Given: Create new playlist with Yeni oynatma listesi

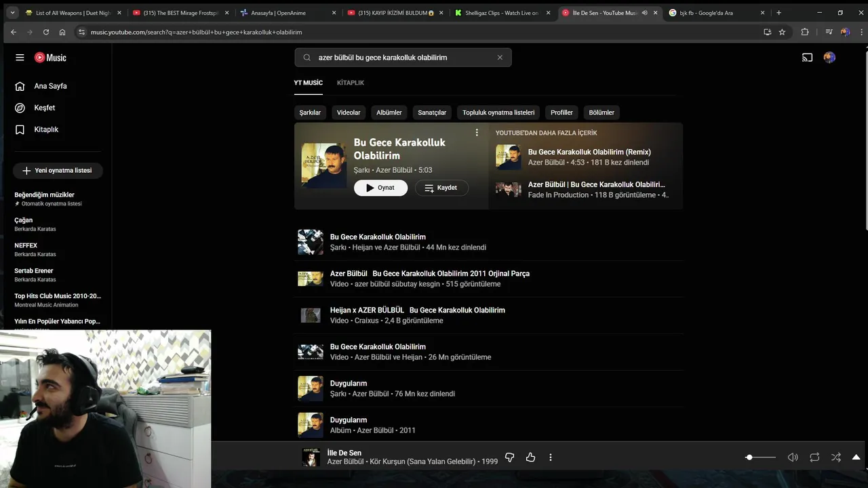Looking at the screenshot, I should tap(58, 170).
